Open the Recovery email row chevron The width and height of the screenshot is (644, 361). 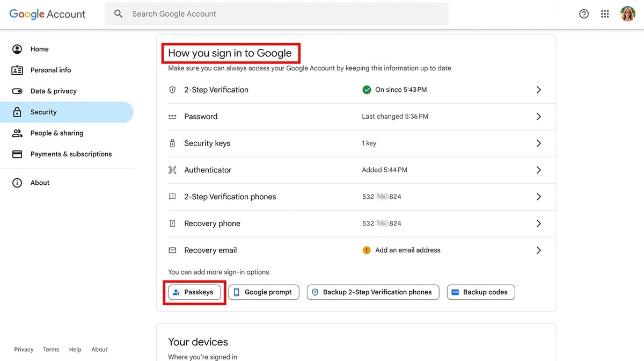[x=539, y=250]
